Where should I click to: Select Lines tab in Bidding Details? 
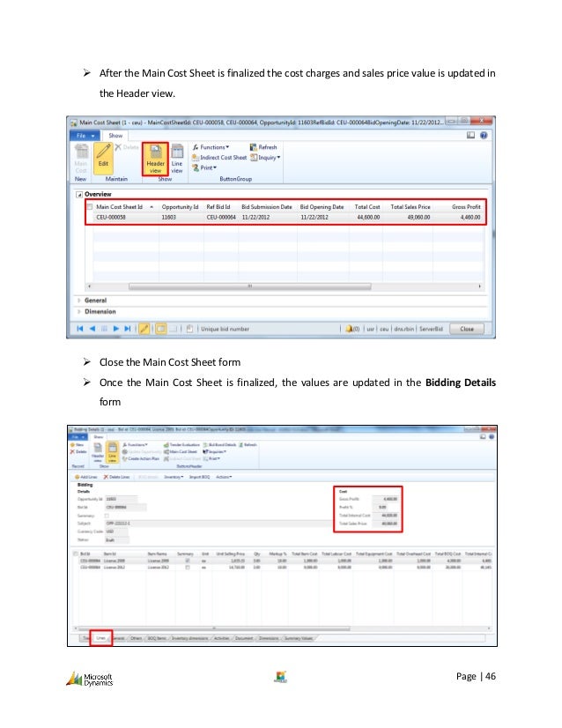coord(100,638)
